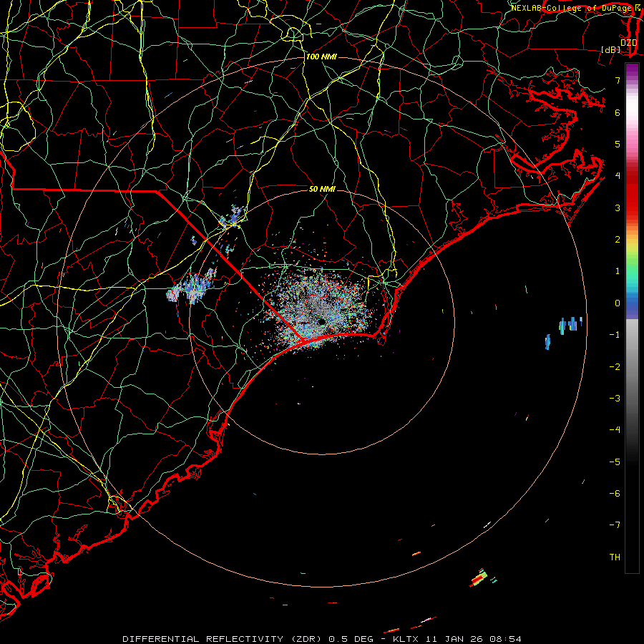Click the "0.5 DEG" elevation angle text
The image size is (644, 644).
(x=351, y=639)
